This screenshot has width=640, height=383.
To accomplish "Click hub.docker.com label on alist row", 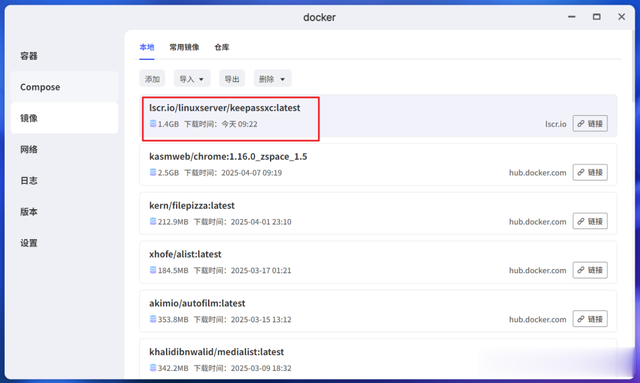I will click(538, 270).
